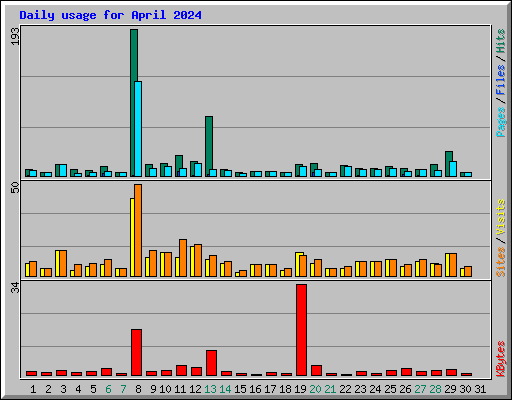Select the red KBytes bar for day 8
This screenshot has height=400, width=512.
tap(136, 353)
